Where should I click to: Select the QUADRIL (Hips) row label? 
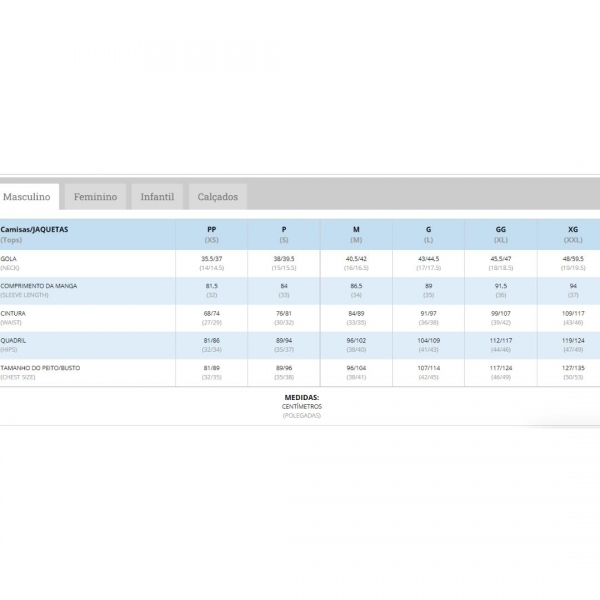[x=14, y=345]
